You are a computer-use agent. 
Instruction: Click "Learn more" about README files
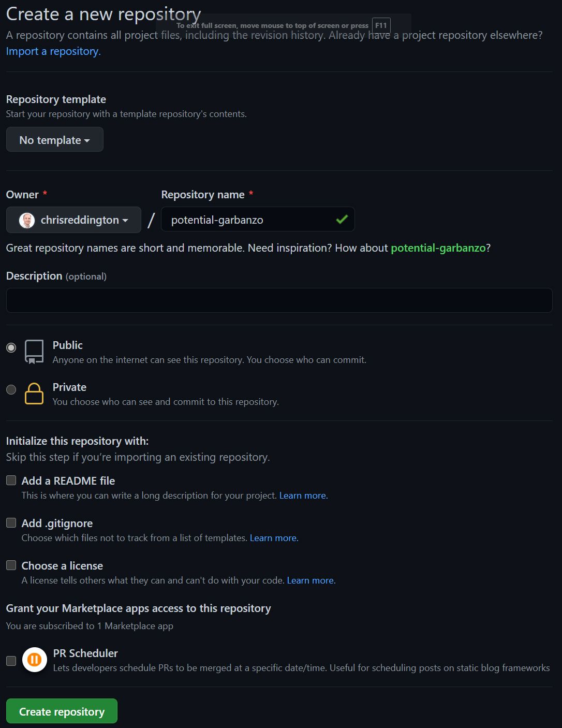pyautogui.click(x=302, y=496)
